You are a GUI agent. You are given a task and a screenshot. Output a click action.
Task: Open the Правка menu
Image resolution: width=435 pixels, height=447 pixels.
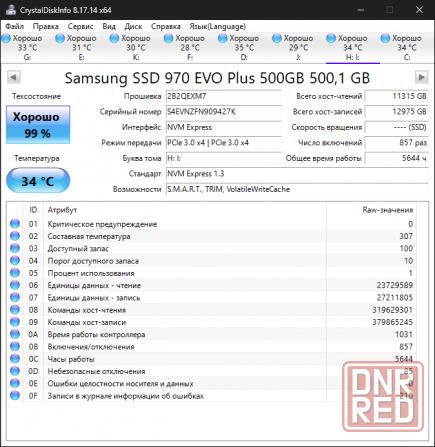tap(45, 26)
